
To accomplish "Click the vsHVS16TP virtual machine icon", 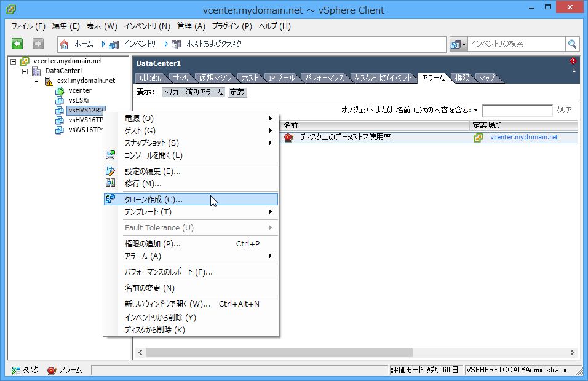I will click(60, 120).
